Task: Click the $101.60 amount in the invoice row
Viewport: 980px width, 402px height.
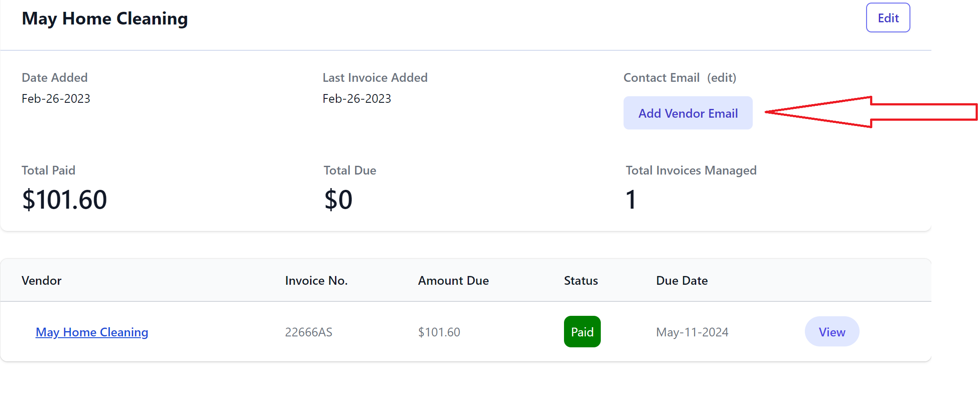Action: pos(439,332)
